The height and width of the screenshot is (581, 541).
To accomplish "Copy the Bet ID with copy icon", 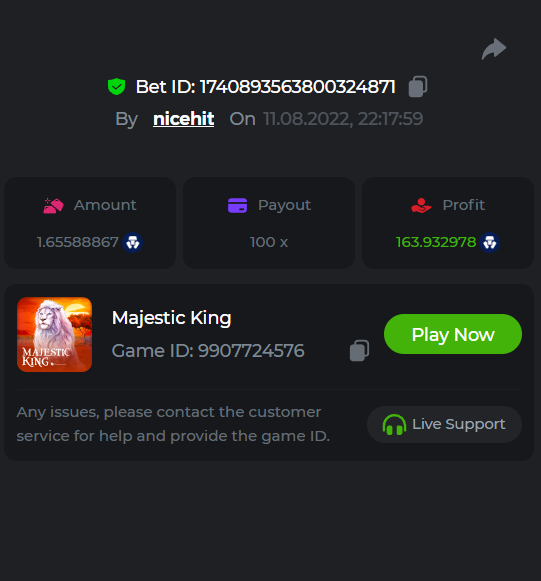I will click(418, 87).
